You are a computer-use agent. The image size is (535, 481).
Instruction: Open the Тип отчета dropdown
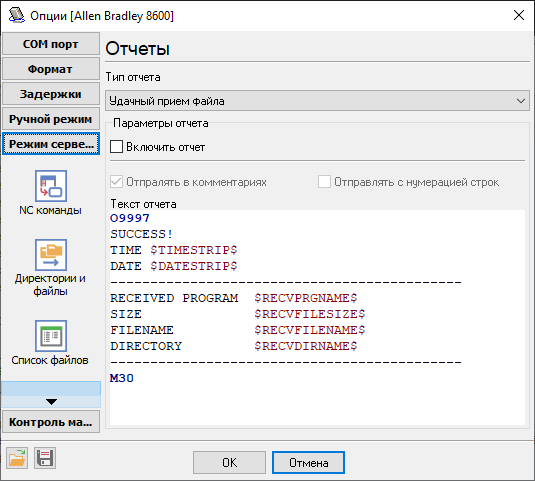click(317, 101)
